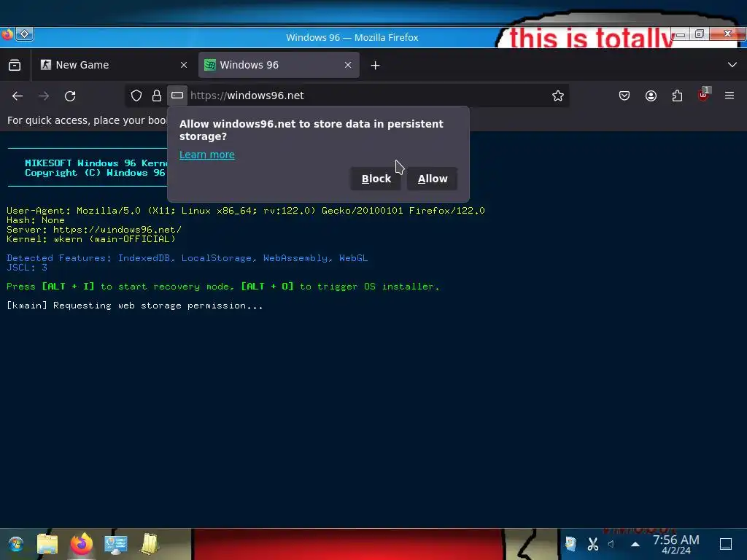Click the 'Server: https://windows96.net/' text
Screen dimensions: 747x560
[94, 230]
